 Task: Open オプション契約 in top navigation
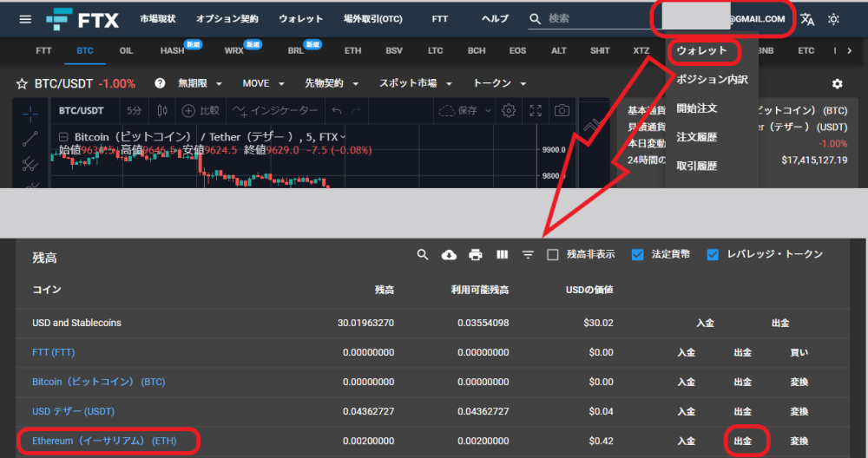pyautogui.click(x=227, y=19)
